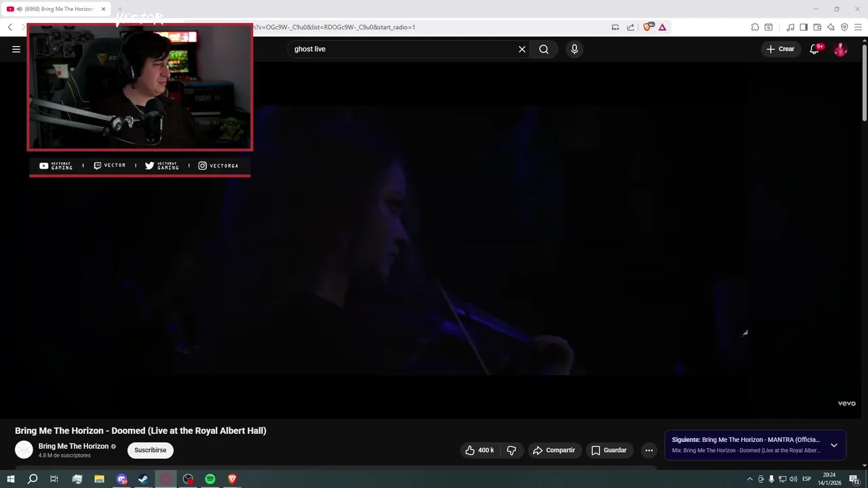Open the volume control in tray
The height and width of the screenshot is (488, 868).
(793, 479)
